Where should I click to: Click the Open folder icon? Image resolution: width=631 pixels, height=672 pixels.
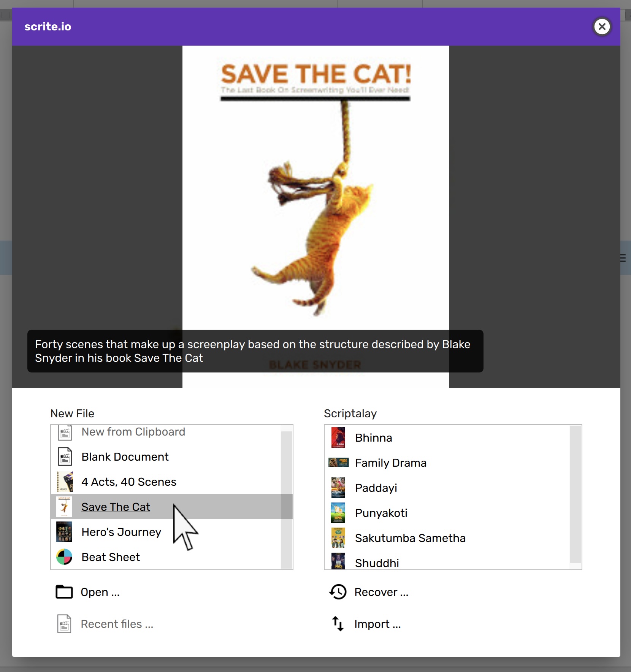coord(64,592)
